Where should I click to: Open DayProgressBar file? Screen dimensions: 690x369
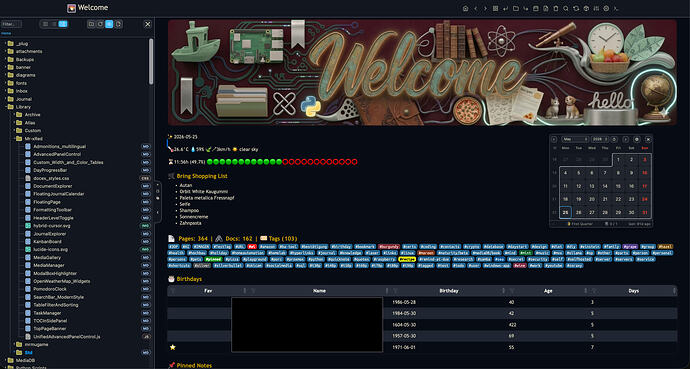click(x=50, y=170)
